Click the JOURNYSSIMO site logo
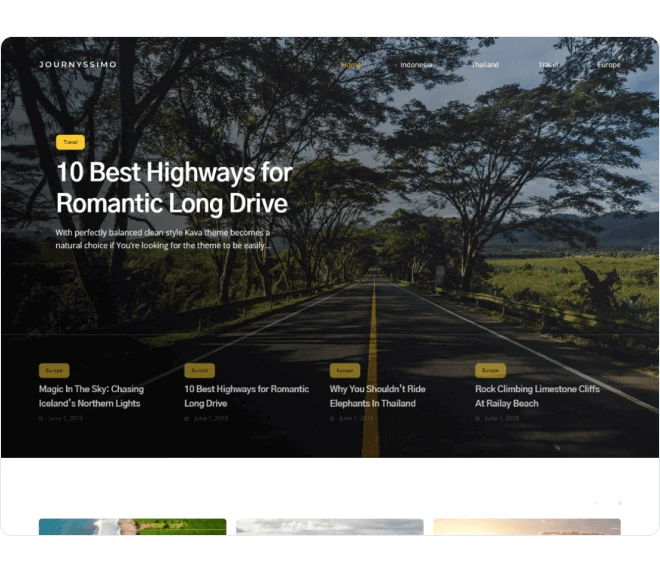 (78, 64)
